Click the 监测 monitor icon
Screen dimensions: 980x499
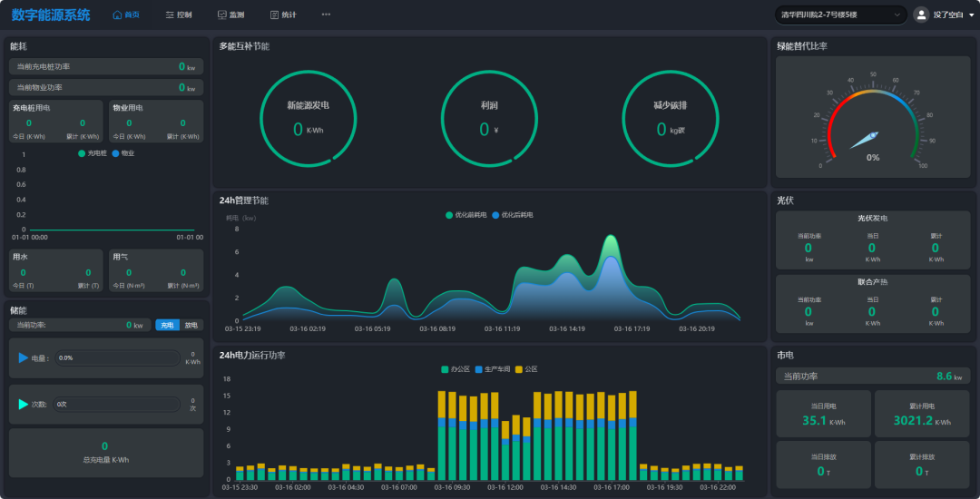point(222,15)
